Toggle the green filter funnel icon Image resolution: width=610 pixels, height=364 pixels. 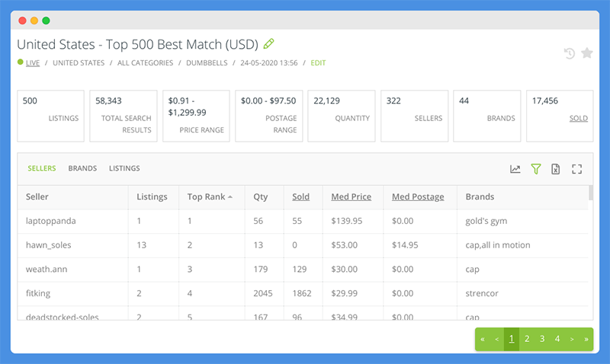[536, 169]
